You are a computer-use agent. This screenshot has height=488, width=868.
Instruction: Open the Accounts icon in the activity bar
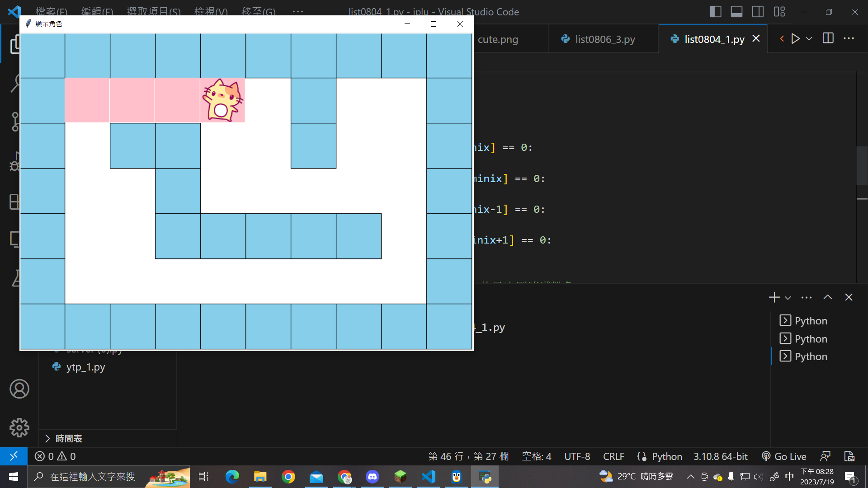[x=19, y=389]
